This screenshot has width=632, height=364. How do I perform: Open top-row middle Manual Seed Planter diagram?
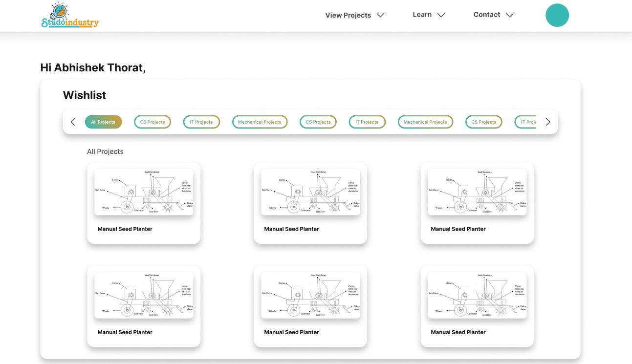(310, 192)
